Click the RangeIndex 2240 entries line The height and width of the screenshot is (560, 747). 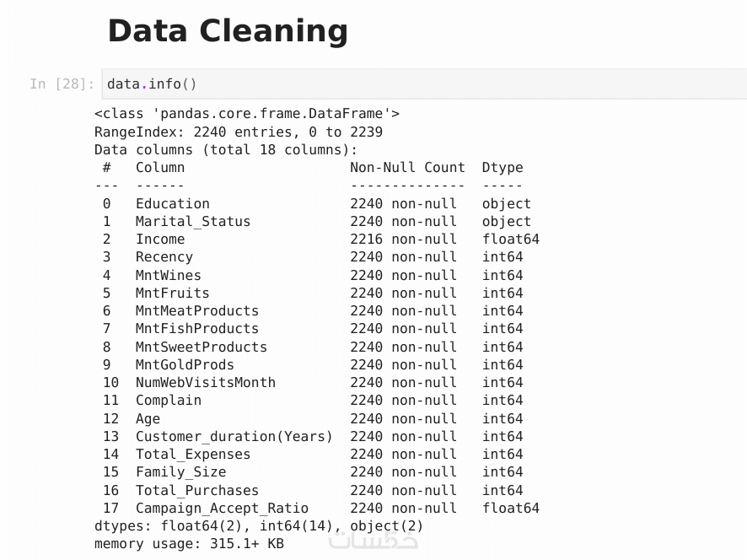tap(239, 132)
